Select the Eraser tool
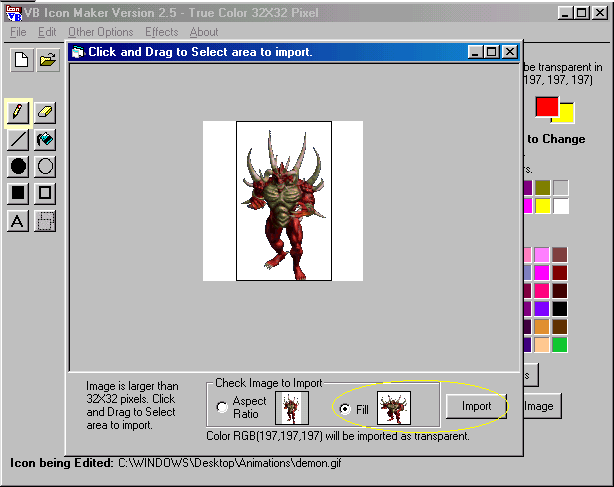Screen dimensions: 614x487 tap(45, 113)
